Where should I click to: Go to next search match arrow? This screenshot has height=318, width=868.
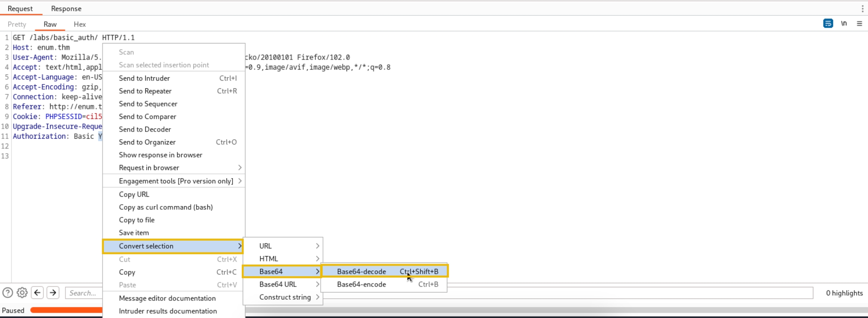[x=53, y=293]
